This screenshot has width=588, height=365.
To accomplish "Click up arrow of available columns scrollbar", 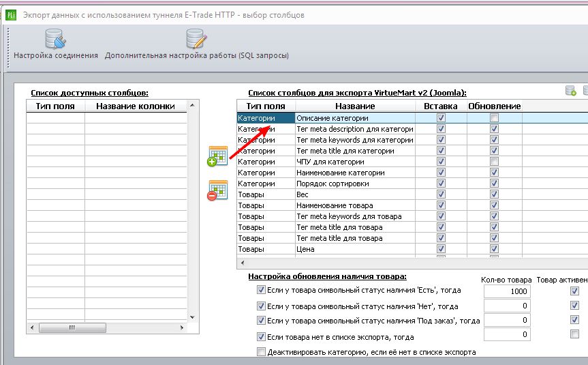I will pos(192,106).
